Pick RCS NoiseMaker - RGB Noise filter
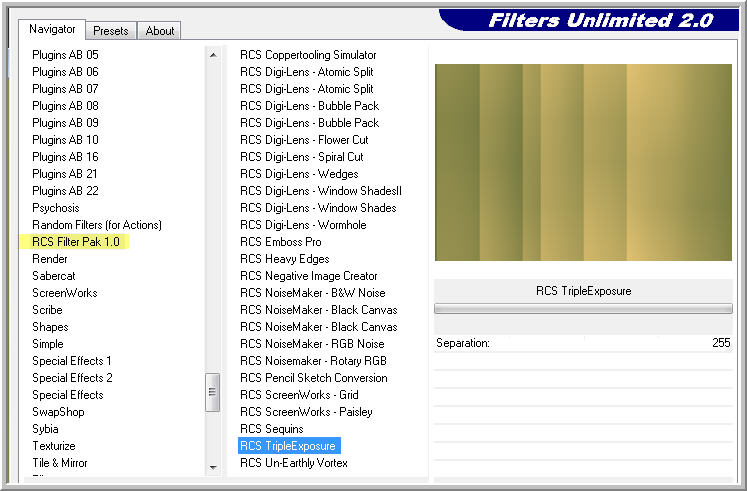Image resolution: width=747 pixels, height=491 pixels. coord(312,344)
